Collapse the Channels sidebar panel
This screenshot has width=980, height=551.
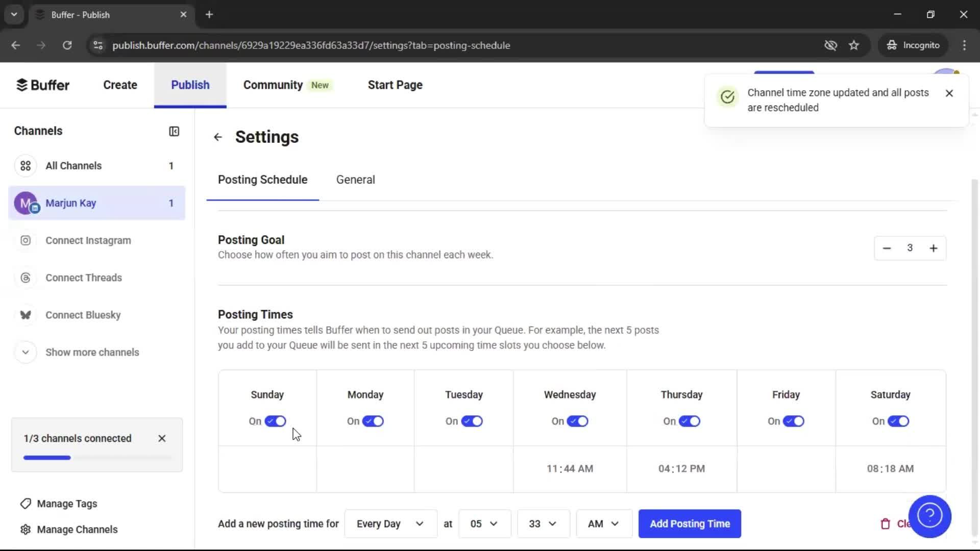tap(174, 131)
